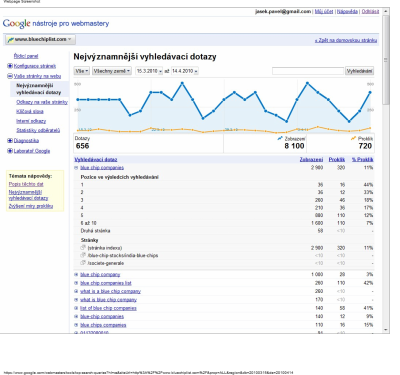Click the Prokliky 720 summary box
The height and width of the screenshot is (375, 400).
[340, 143]
